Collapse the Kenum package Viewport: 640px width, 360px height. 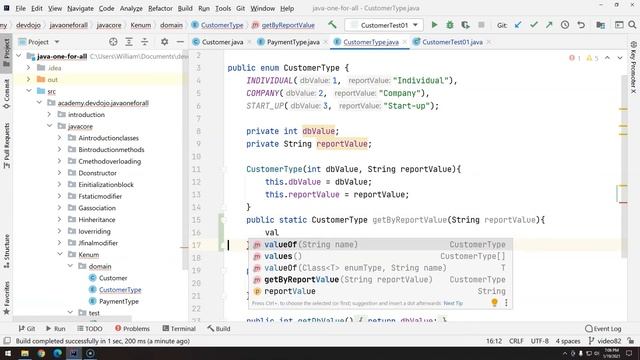tap(60, 254)
